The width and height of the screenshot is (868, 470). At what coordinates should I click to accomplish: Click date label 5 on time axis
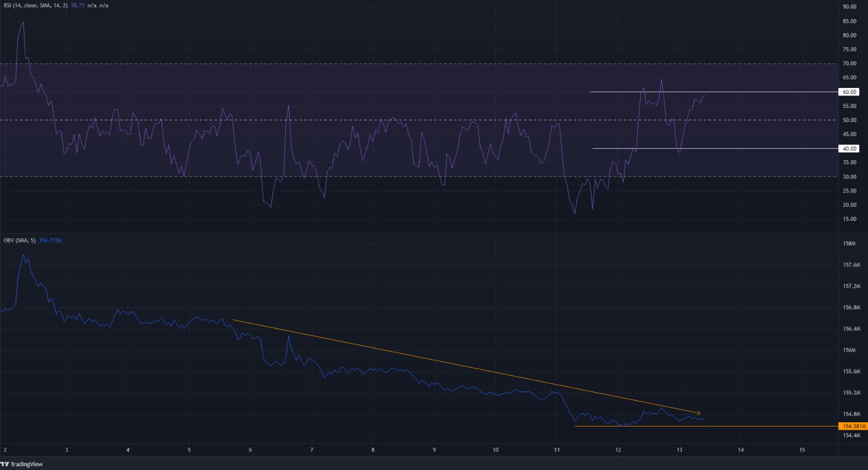[x=189, y=450]
